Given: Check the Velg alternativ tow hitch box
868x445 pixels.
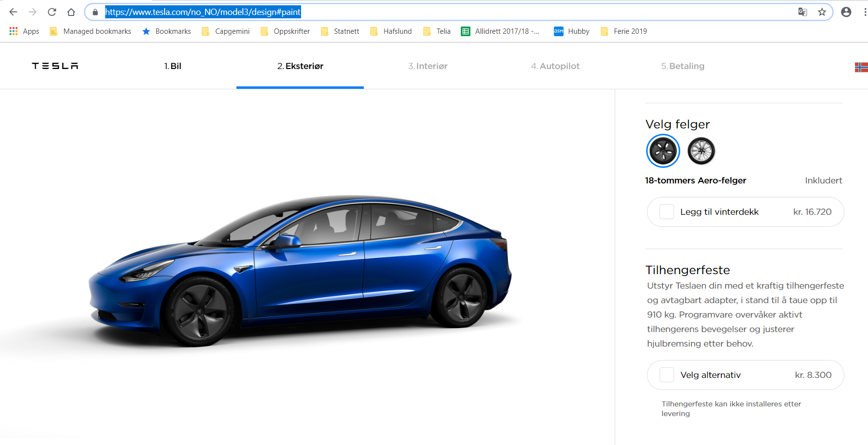Looking at the screenshot, I should tap(667, 375).
